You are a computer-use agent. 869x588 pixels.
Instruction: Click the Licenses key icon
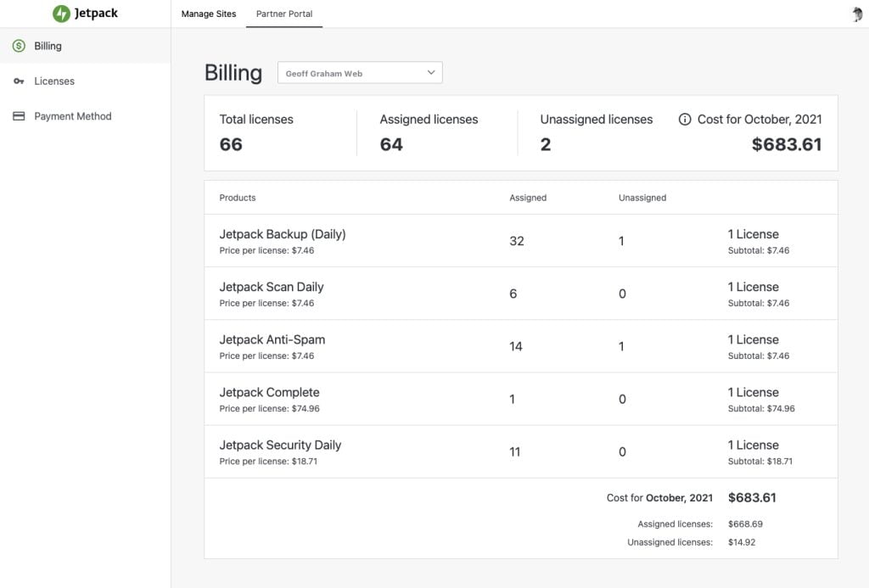[x=19, y=81]
